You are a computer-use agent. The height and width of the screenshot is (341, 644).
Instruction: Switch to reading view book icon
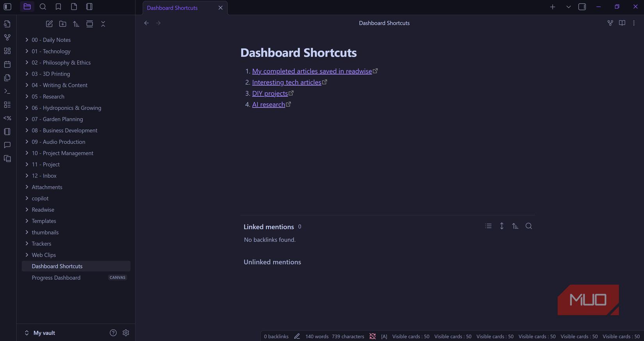click(x=622, y=23)
